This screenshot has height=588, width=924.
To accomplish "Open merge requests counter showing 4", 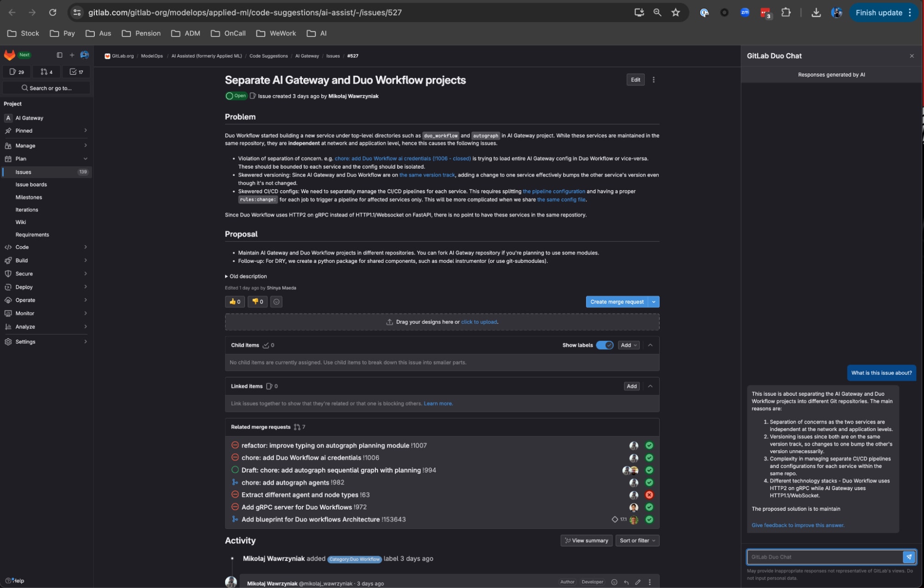I will 46,72.
